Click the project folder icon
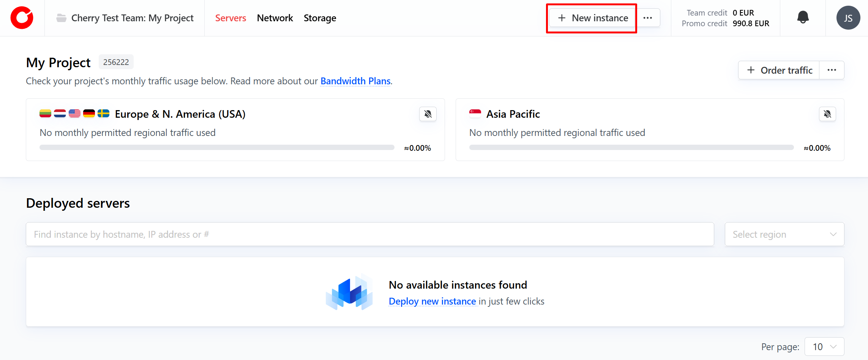The width and height of the screenshot is (868, 360). (x=61, y=18)
